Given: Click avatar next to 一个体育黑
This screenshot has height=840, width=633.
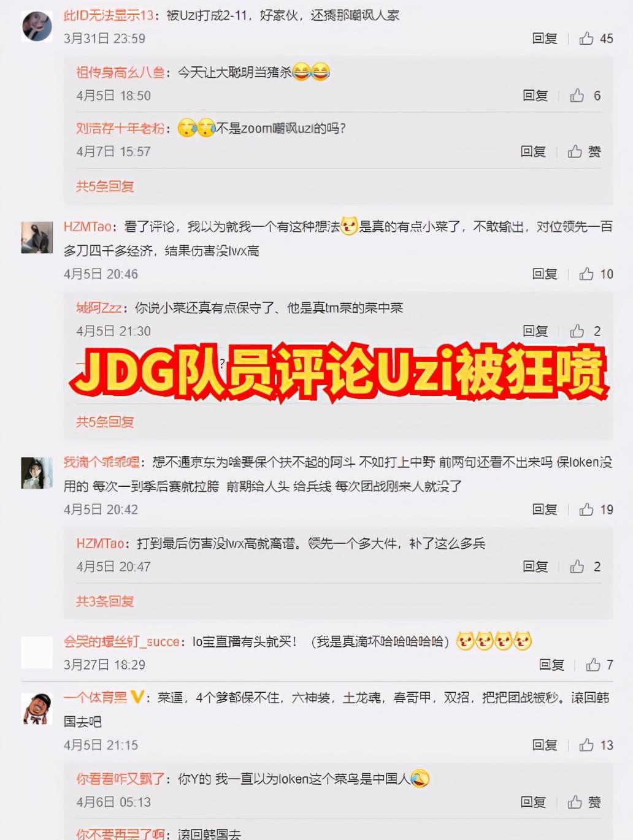Looking at the screenshot, I should [37, 709].
